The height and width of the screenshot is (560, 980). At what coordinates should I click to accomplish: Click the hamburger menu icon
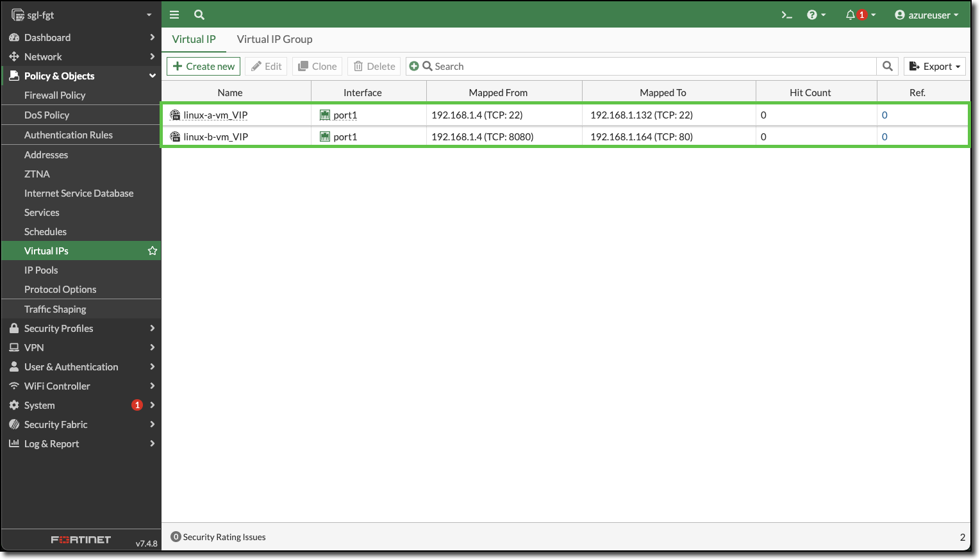[174, 14]
